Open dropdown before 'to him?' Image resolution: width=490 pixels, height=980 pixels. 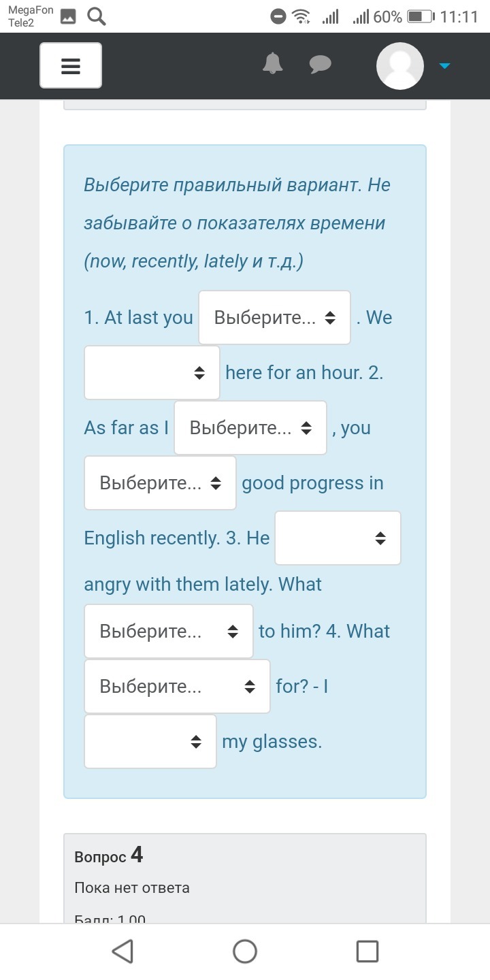168,632
